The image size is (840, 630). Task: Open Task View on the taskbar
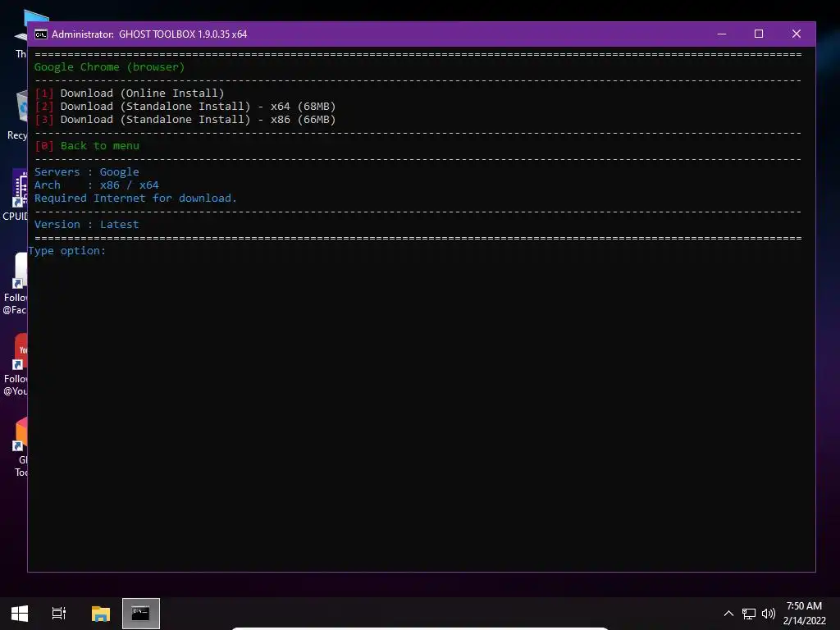59,614
